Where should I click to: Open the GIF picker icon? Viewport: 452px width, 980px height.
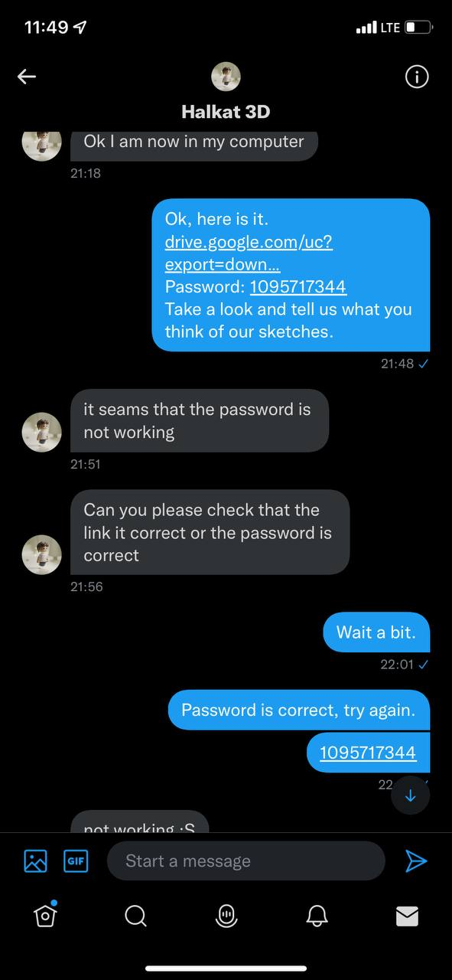(x=76, y=861)
